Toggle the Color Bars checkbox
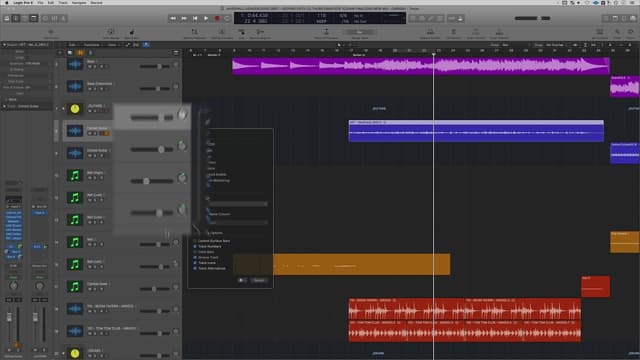The height and width of the screenshot is (360, 640). coord(195,252)
